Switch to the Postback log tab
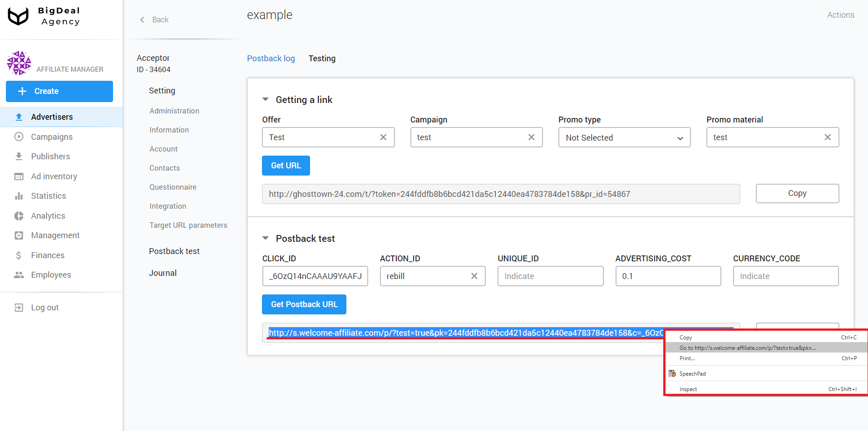The height and width of the screenshot is (431, 868). 271,58
